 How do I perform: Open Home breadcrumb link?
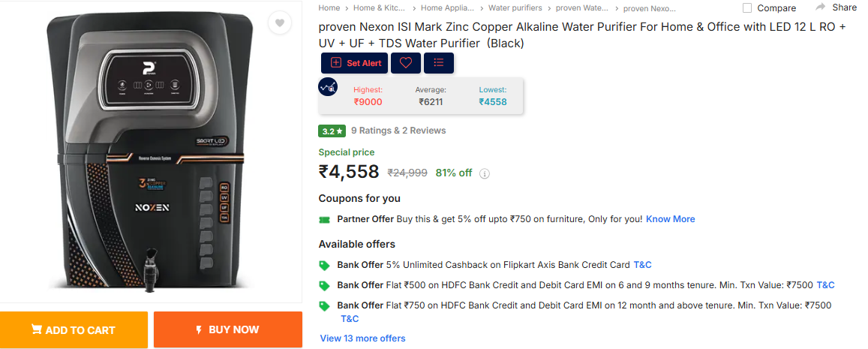click(x=329, y=8)
